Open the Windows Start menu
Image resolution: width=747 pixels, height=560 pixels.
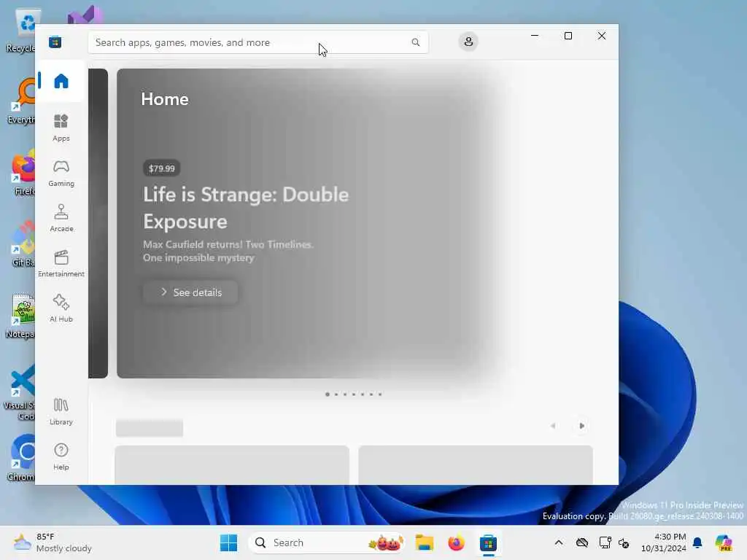228,542
